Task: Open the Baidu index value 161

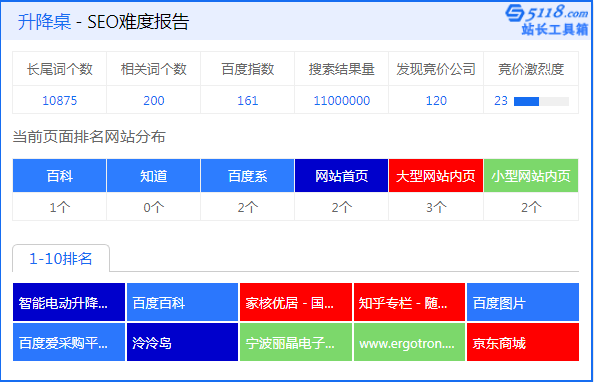Action: 248,101
